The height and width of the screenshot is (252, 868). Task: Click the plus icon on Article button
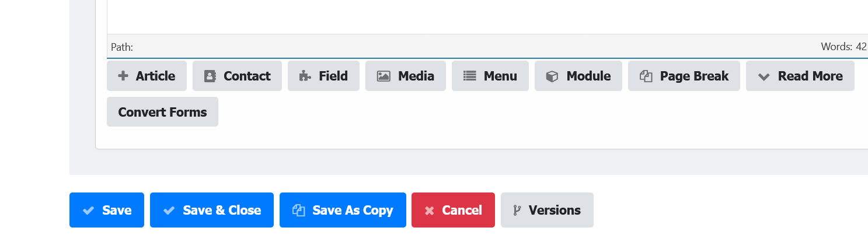tap(123, 76)
